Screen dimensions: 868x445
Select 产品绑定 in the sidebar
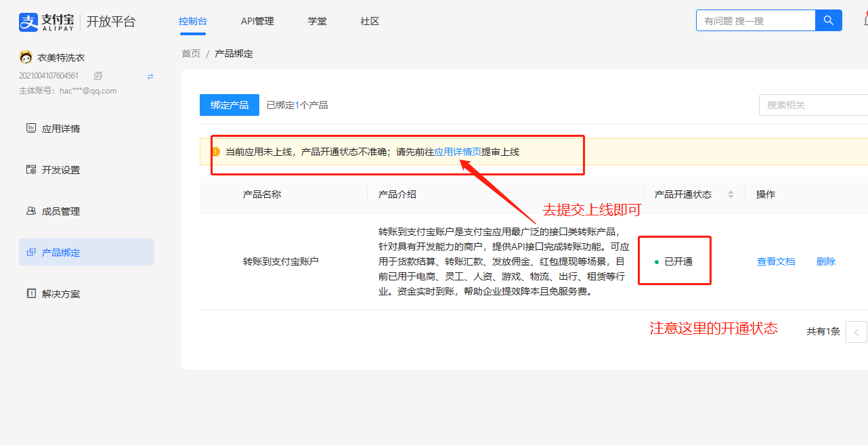pyautogui.click(x=61, y=253)
